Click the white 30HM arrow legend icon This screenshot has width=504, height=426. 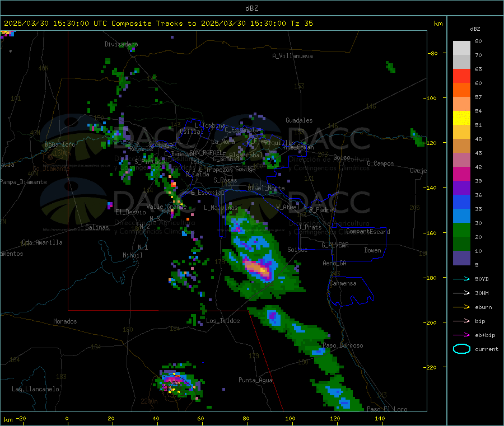coord(461,293)
